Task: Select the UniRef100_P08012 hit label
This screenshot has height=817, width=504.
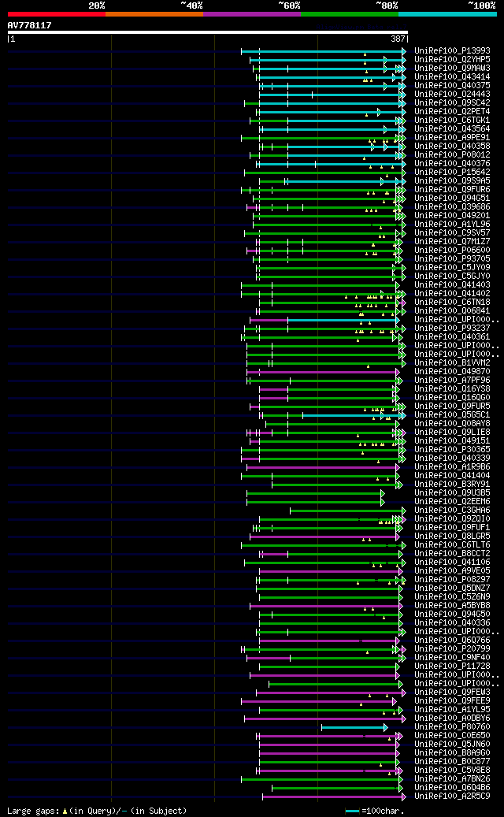Action: (x=453, y=154)
